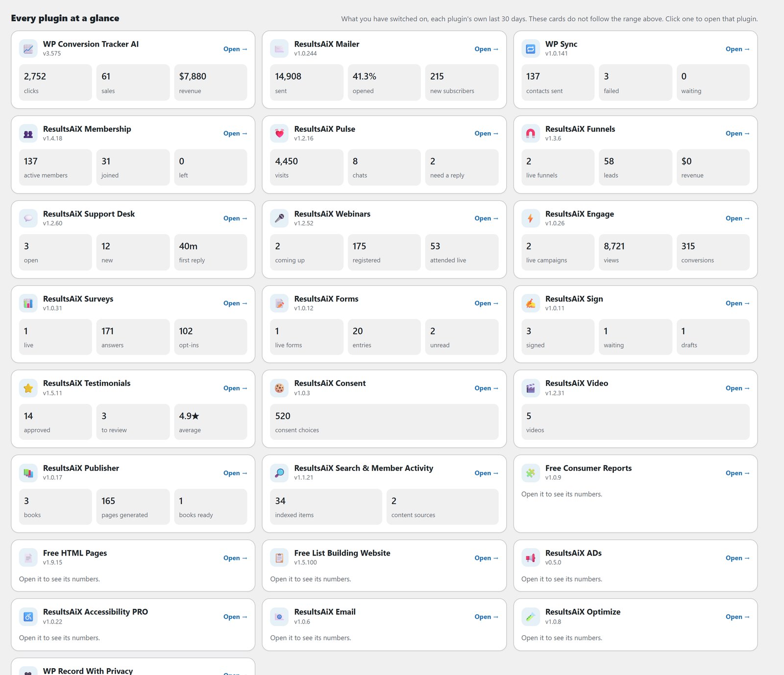Open the Free HTML Pages plugin link
784x675 pixels.
(235, 558)
